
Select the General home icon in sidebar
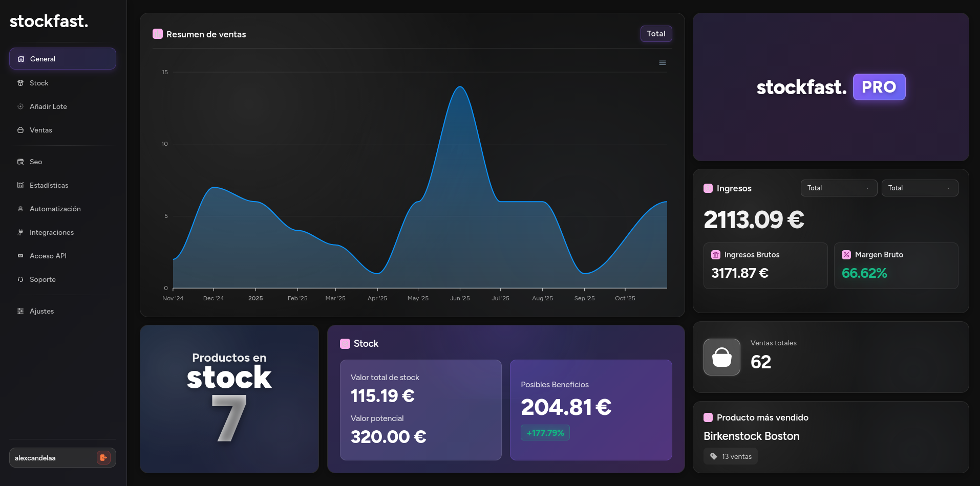click(20, 58)
